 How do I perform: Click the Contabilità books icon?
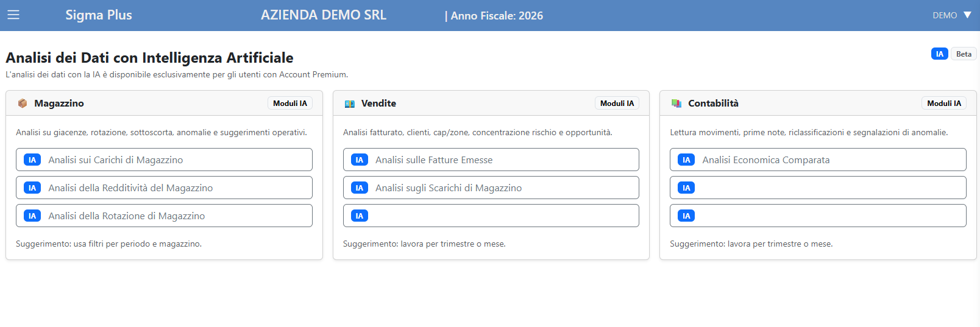(x=676, y=104)
